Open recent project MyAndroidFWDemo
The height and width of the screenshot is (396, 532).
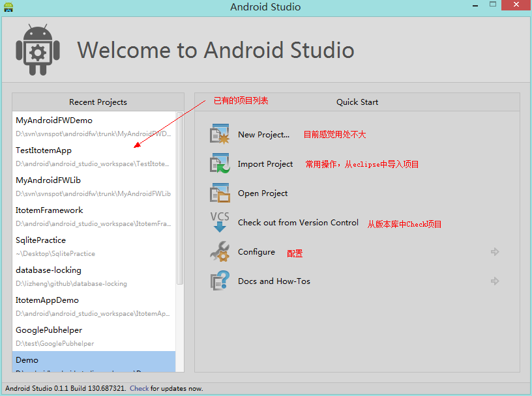pos(94,126)
